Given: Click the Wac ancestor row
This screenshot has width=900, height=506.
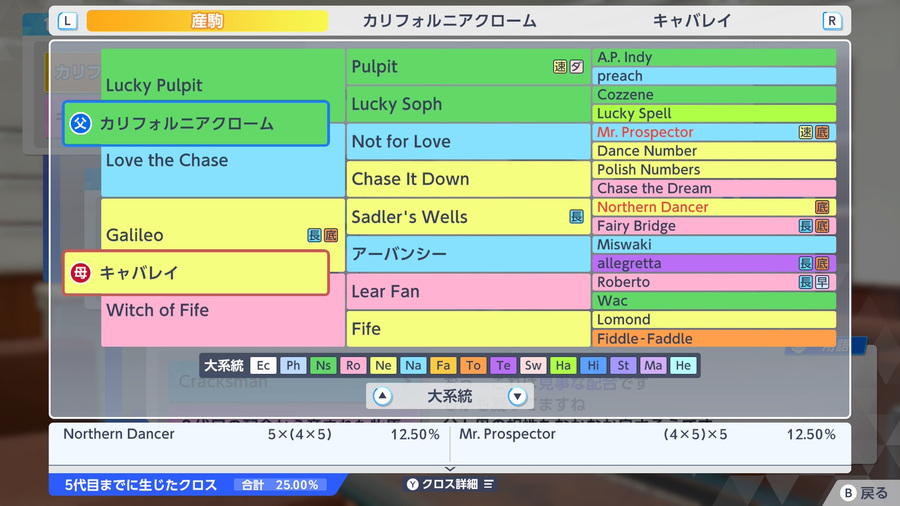Looking at the screenshot, I should (x=714, y=301).
